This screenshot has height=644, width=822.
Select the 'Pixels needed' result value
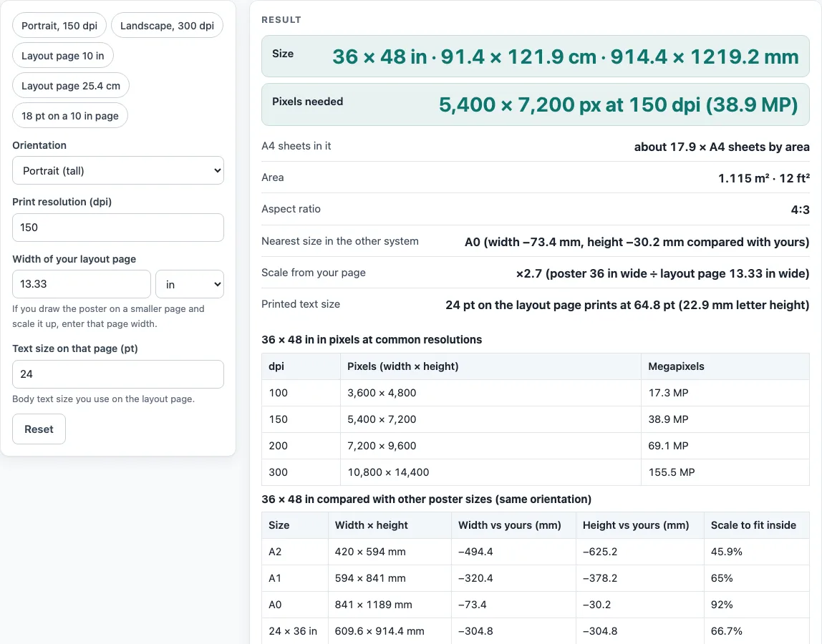click(x=619, y=104)
